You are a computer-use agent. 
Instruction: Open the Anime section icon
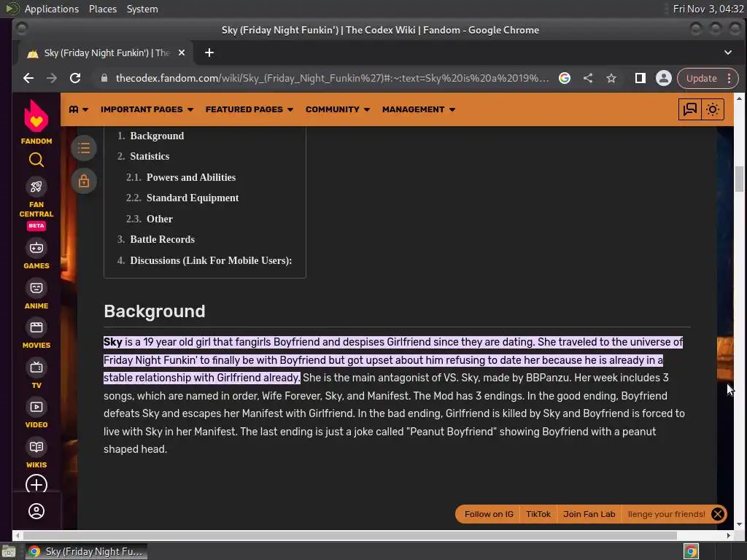[36, 287]
